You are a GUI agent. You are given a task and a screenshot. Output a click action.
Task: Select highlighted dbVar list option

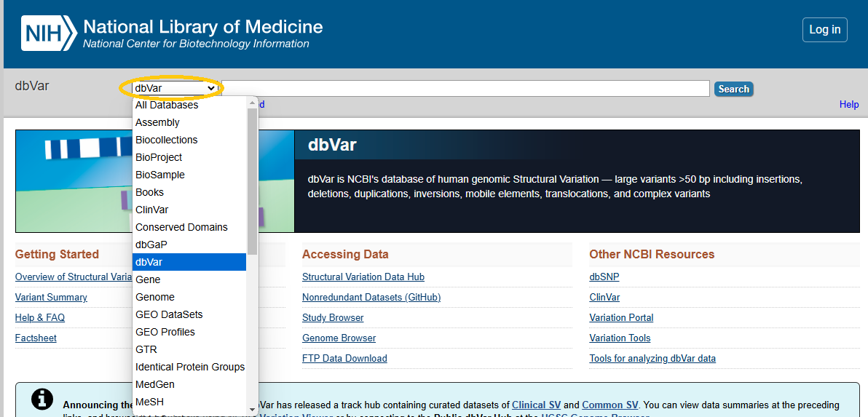pyautogui.click(x=189, y=262)
